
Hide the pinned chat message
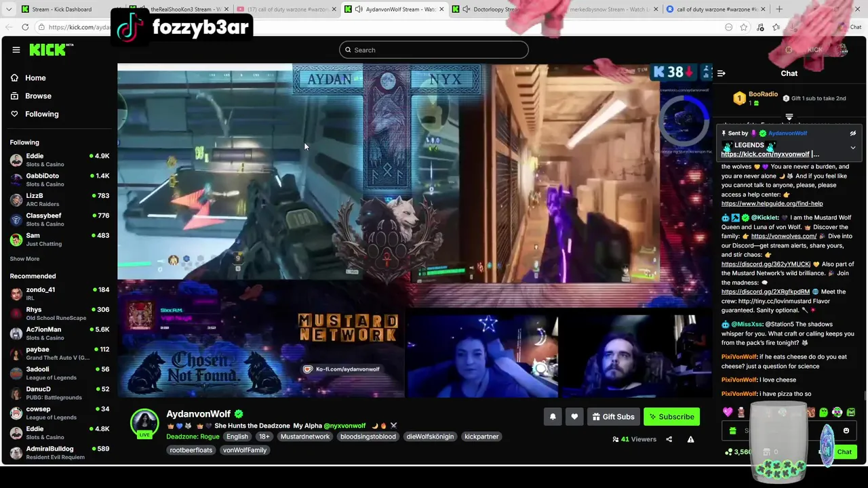(x=853, y=134)
